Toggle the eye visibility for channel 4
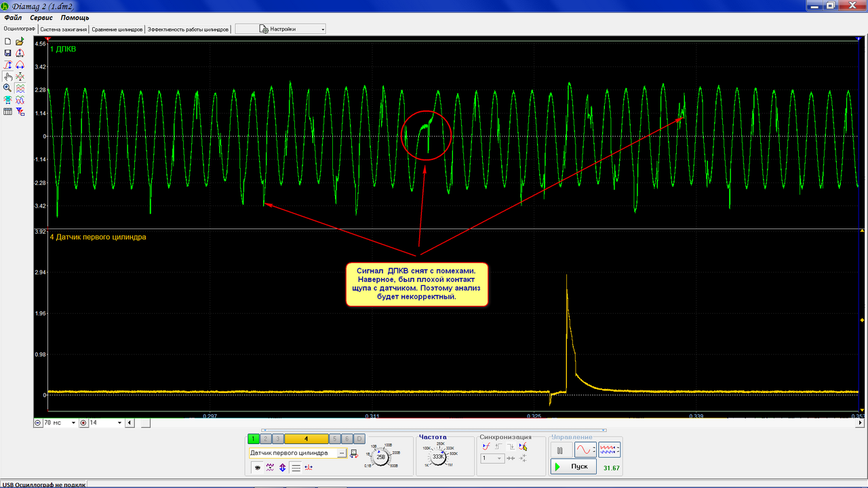Viewport: 868px width, 488px height. [x=257, y=467]
